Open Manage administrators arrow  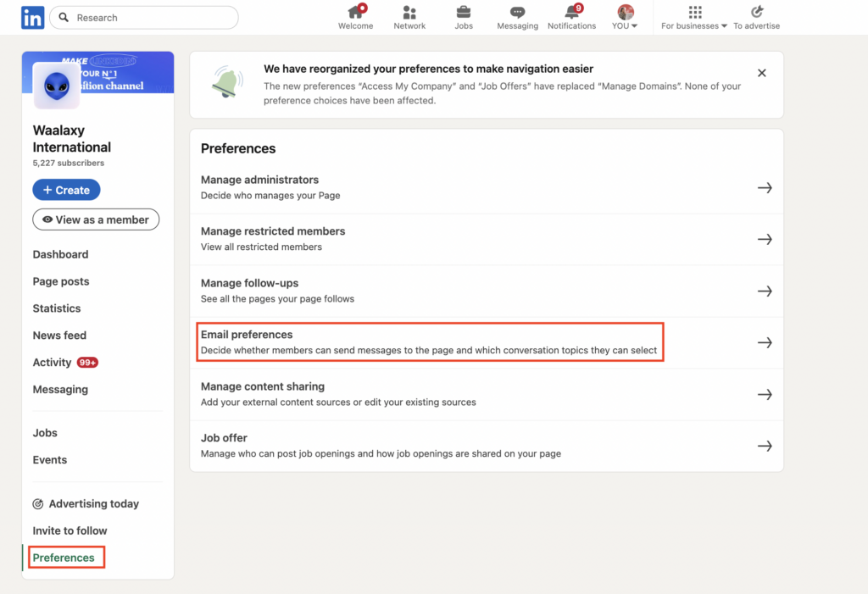tap(765, 188)
